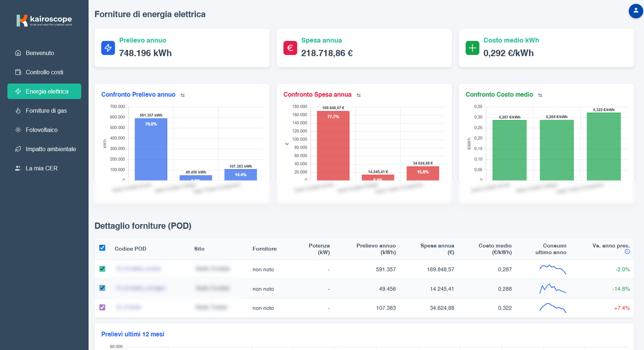Click the blue lightning Prelievo annuo icon
The image size is (644, 350).
108,48
